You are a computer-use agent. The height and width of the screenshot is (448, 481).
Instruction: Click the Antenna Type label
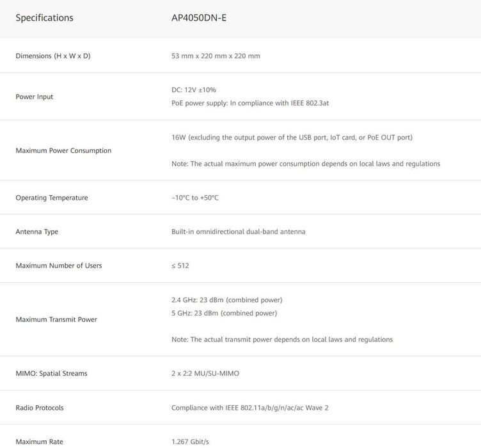coord(37,232)
